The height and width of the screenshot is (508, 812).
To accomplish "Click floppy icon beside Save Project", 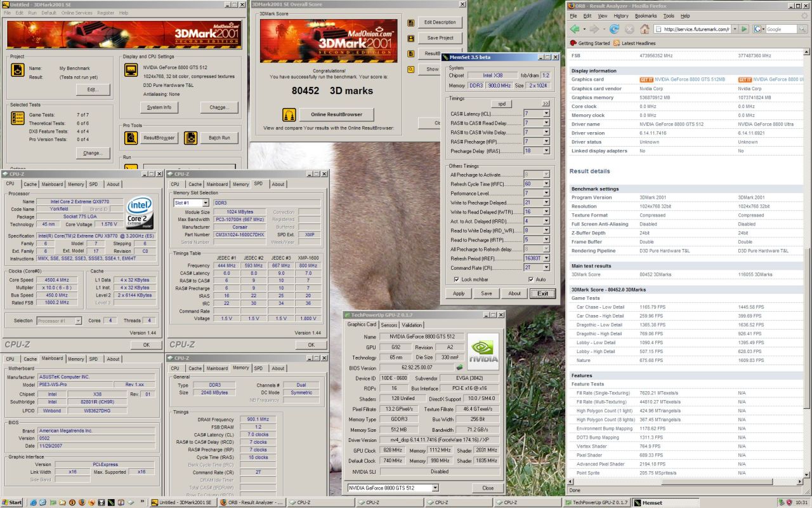I will point(411,38).
